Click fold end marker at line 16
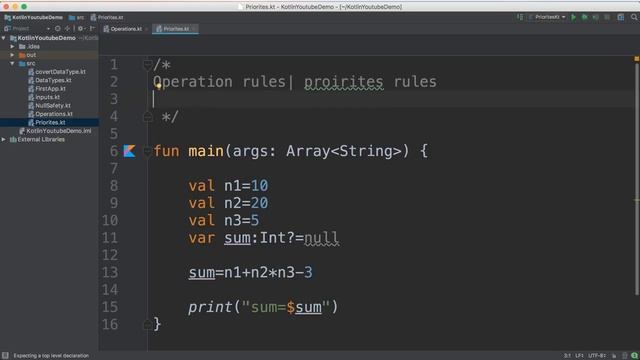640x360 pixels. (x=147, y=324)
